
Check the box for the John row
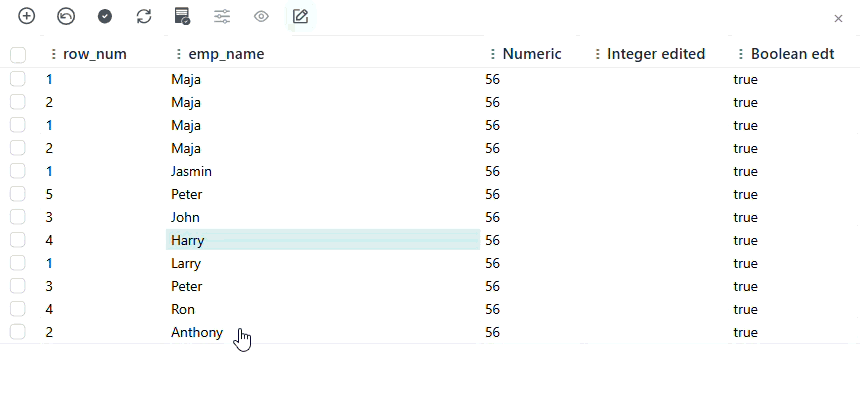(18, 217)
